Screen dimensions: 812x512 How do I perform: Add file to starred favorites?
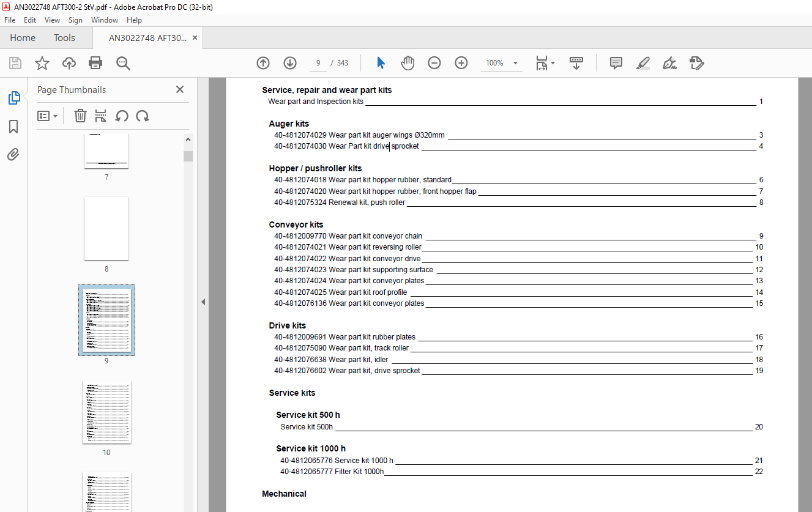(42, 63)
